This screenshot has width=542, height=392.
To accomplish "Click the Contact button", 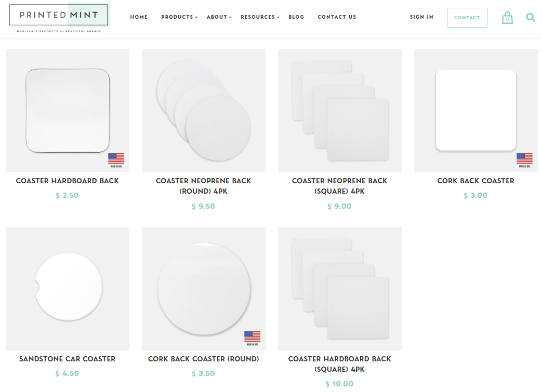I will 467,17.
